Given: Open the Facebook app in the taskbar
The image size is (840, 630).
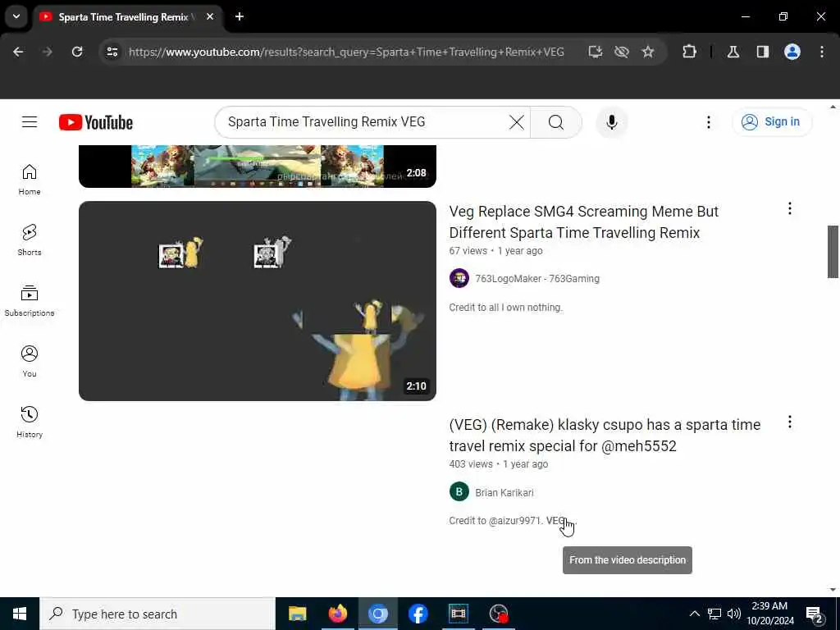Looking at the screenshot, I should (x=418, y=614).
